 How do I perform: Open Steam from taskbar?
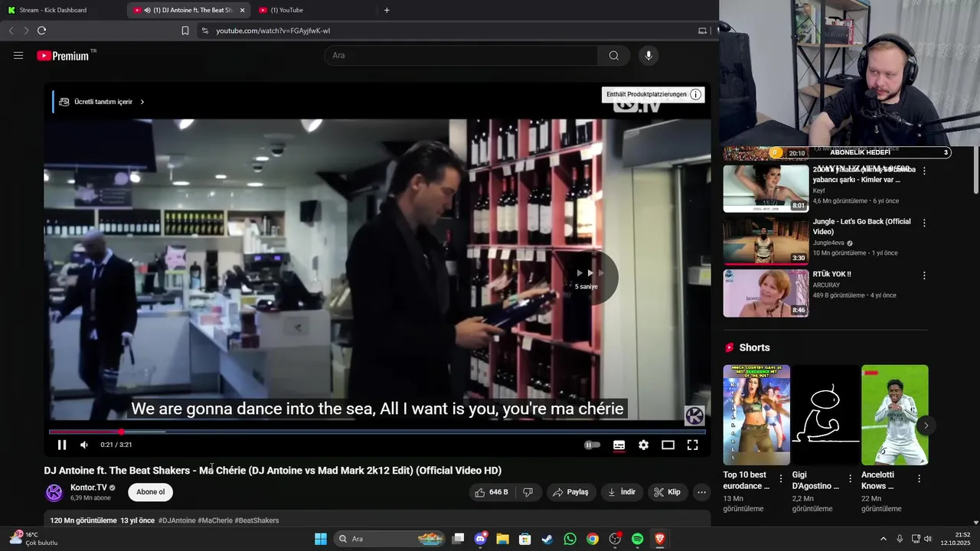point(547,539)
